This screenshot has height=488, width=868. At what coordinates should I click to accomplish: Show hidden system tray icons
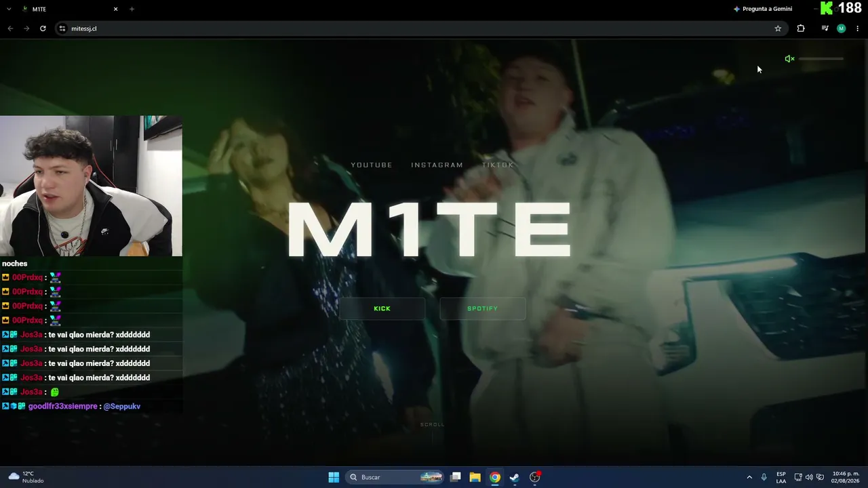(749, 477)
